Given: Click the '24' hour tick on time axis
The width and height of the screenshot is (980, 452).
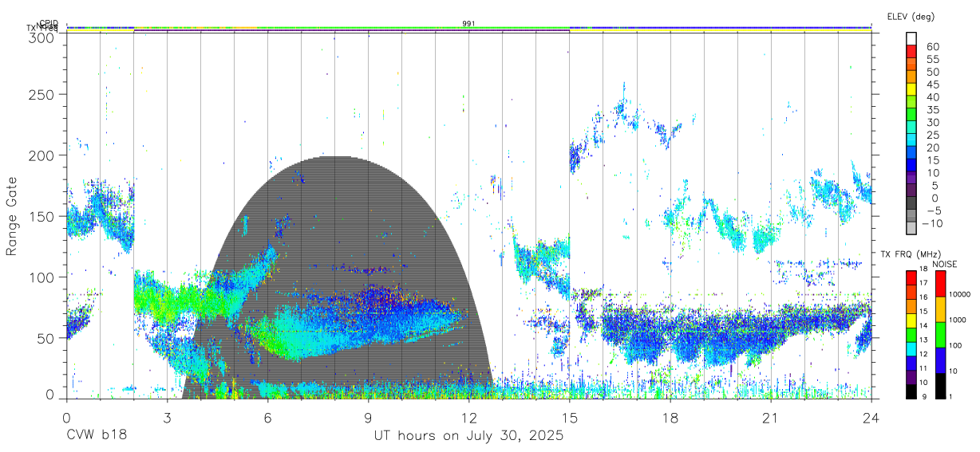Looking at the screenshot, I should 871,417.
